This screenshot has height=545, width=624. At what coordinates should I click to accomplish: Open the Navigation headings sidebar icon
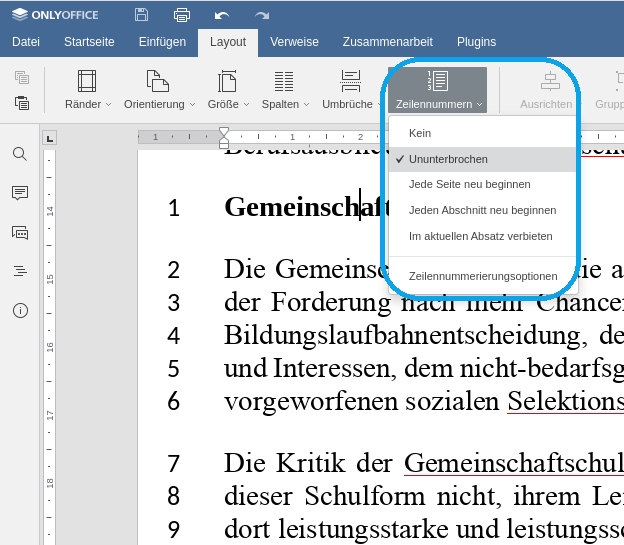[x=20, y=271]
